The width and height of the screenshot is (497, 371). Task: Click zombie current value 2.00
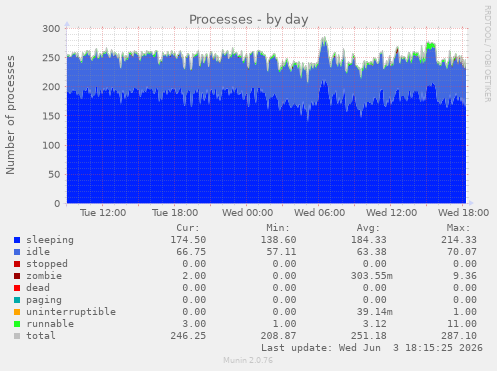point(194,276)
